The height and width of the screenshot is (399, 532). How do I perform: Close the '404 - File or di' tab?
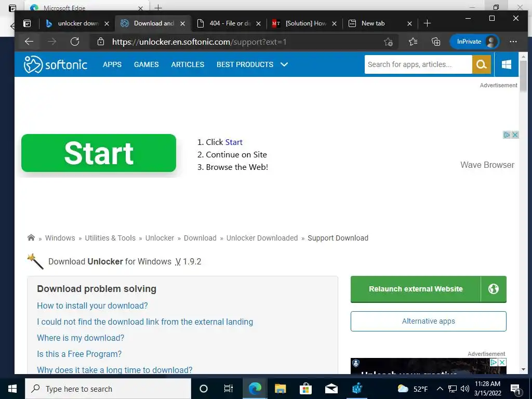click(258, 24)
